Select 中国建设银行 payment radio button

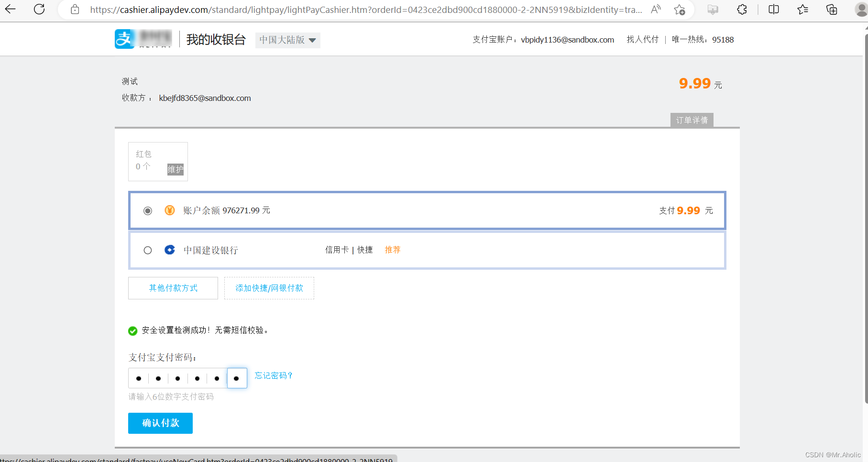[x=148, y=250]
